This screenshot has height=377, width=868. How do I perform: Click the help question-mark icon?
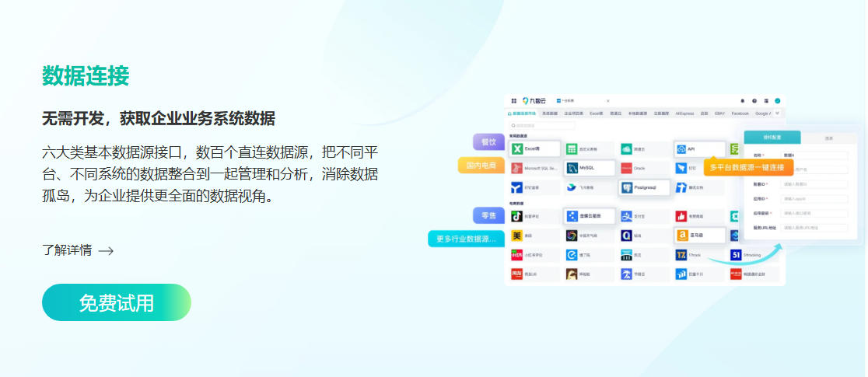(754, 101)
